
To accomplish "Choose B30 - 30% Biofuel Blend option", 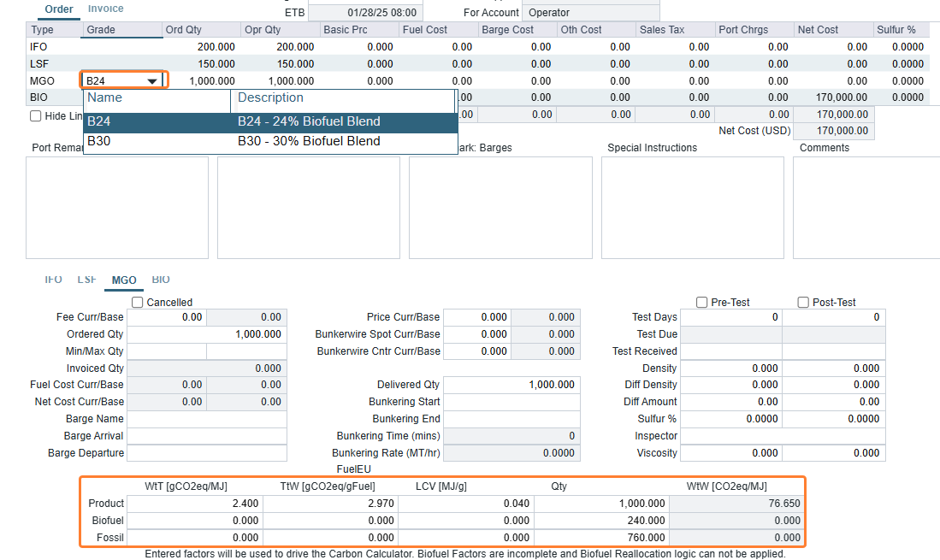I will click(269, 141).
